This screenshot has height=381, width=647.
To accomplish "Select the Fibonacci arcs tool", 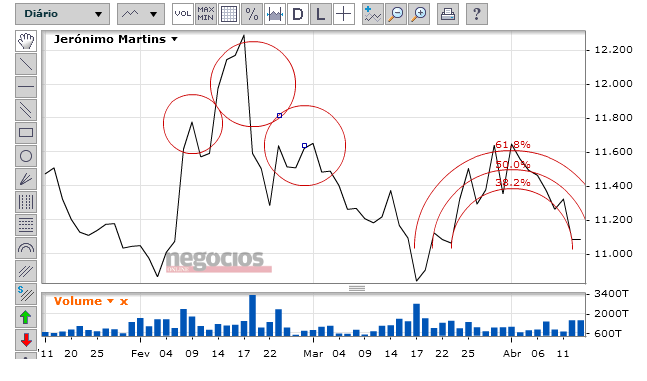I will pos(26,248).
